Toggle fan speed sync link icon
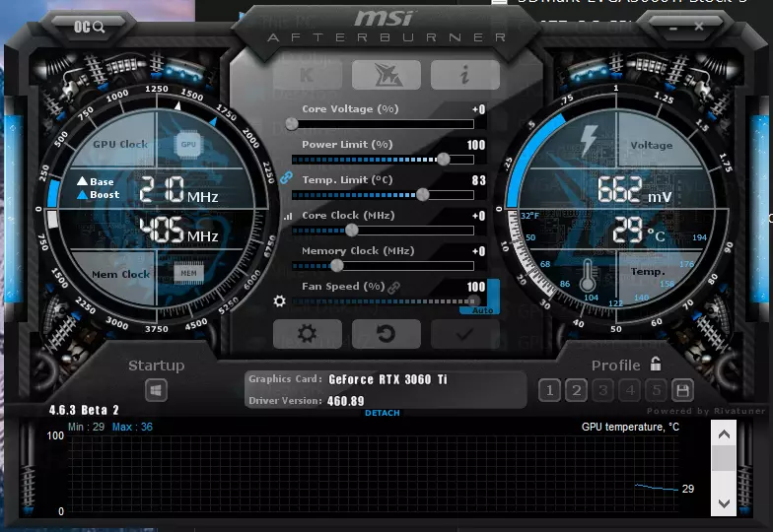Screen dimensions: 773x532 394,288
